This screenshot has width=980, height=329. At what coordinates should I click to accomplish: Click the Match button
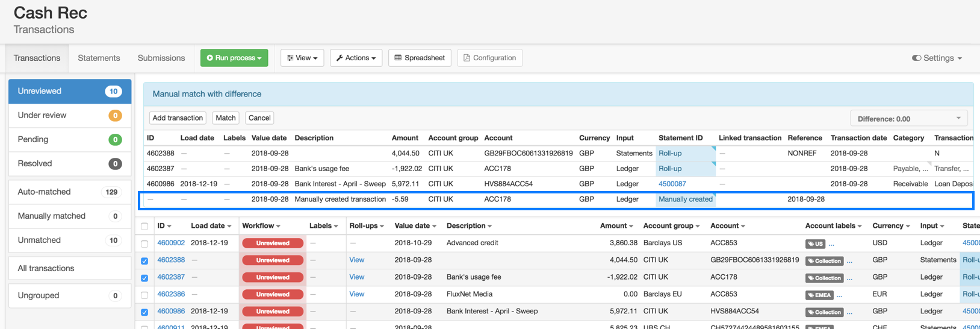click(x=226, y=117)
